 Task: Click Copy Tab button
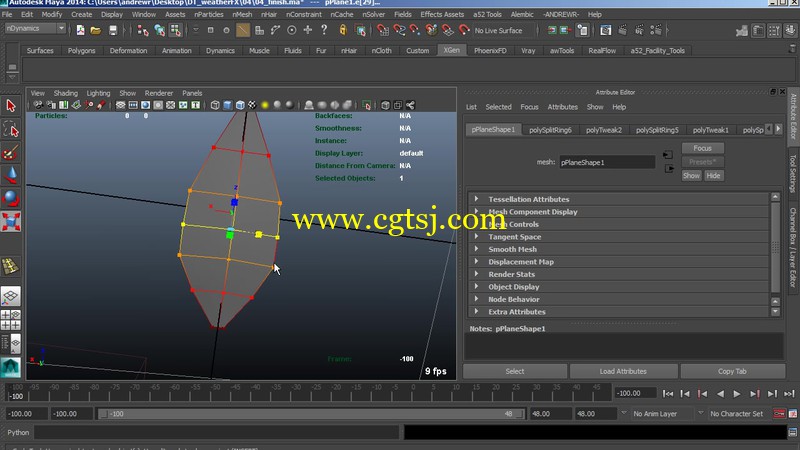tap(732, 371)
